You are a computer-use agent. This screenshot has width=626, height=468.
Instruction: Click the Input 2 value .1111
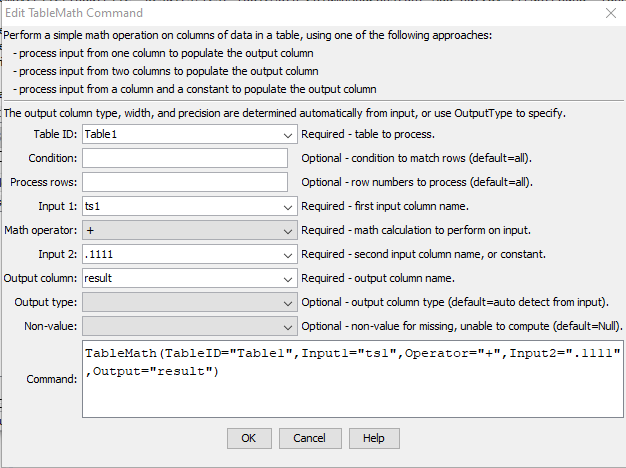(x=99, y=254)
